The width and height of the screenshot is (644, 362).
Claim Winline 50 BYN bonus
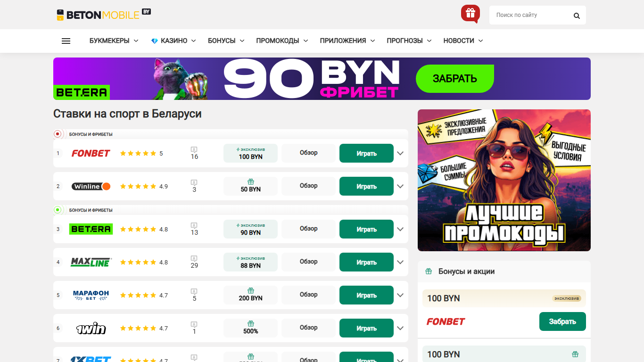tap(250, 186)
